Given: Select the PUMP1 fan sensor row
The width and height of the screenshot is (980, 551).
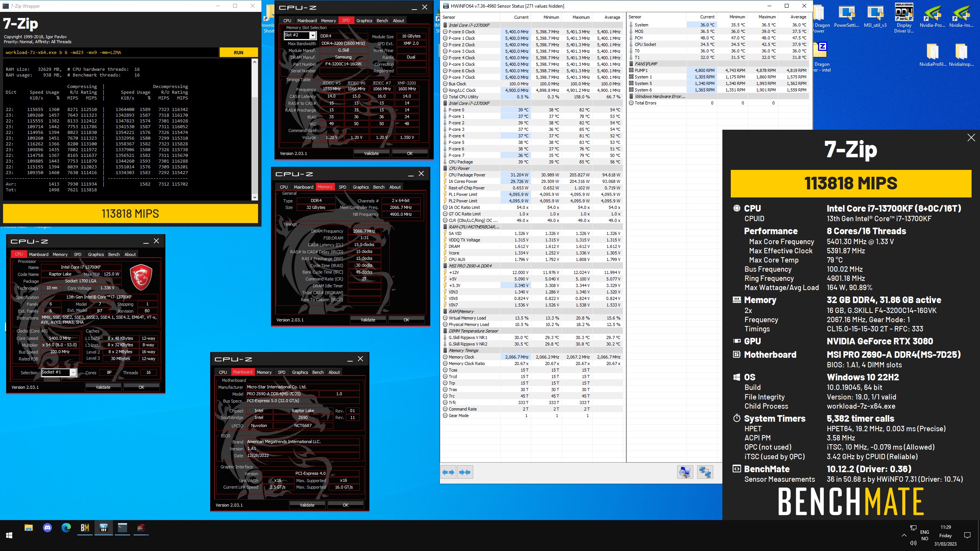Looking at the screenshot, I should (719, 70).
